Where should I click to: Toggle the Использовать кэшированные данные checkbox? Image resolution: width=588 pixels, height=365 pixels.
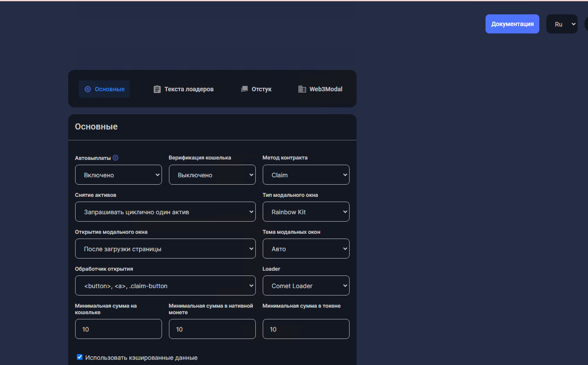tap(80, 357)
